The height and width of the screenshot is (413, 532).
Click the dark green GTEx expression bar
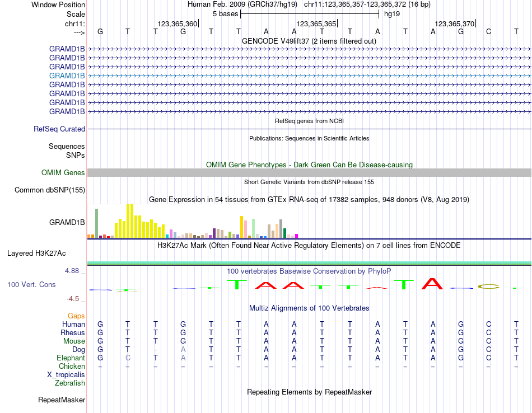[284, 233]
